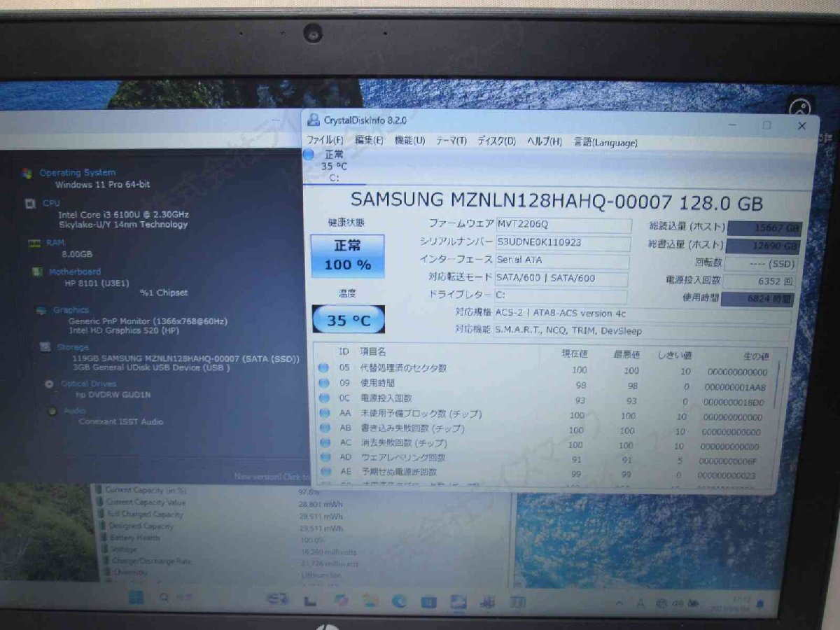The height and width of the screenshot is (630, 840).
Task: Open the Operating System link in Speccy
Action: (77, 172)
